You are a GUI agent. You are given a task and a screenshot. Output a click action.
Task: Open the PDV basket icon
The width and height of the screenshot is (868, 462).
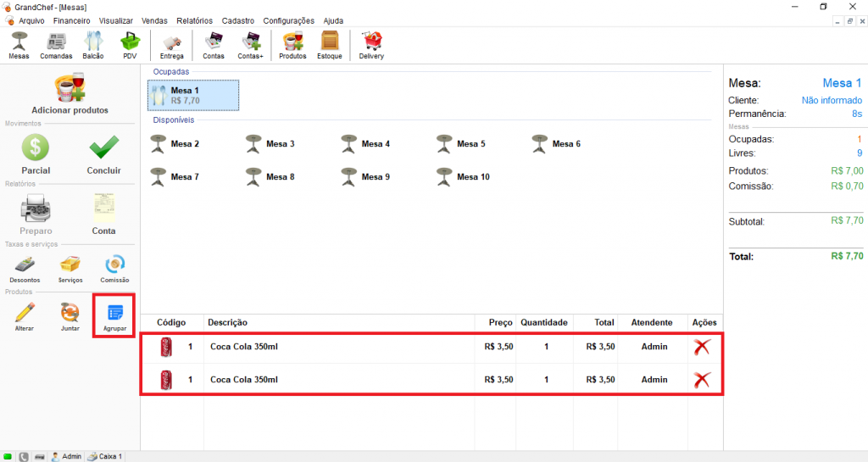[x=130, y=45]
